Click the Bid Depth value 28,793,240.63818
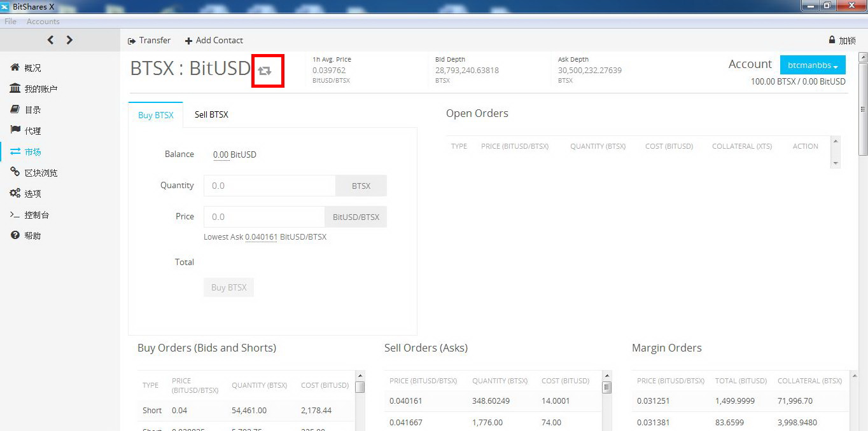This screenshot has width=868, height=431. pyautogui.click(x=467, y=71)
